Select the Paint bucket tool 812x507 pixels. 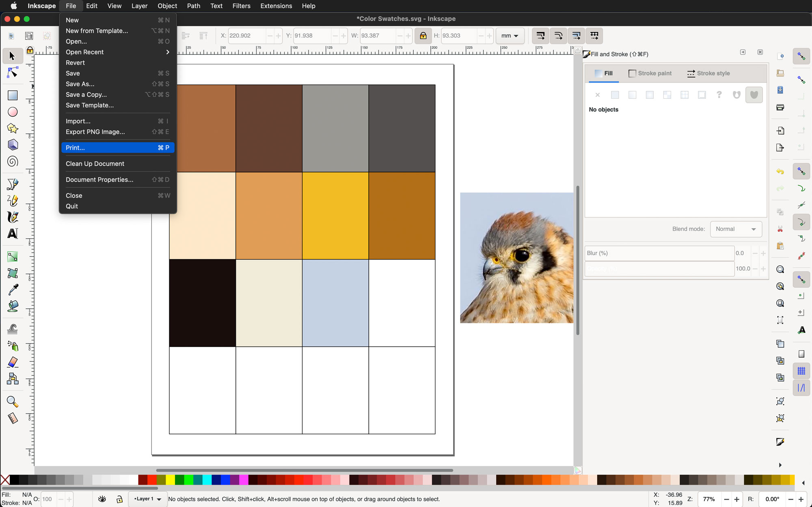13,306
